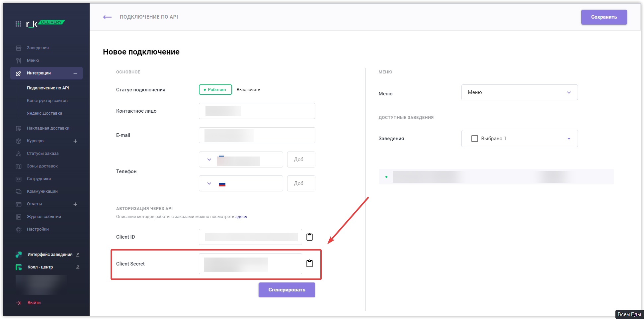Click the apps grid icon beside logo
This screenshot has height=319, width=644.
[18, 24]
